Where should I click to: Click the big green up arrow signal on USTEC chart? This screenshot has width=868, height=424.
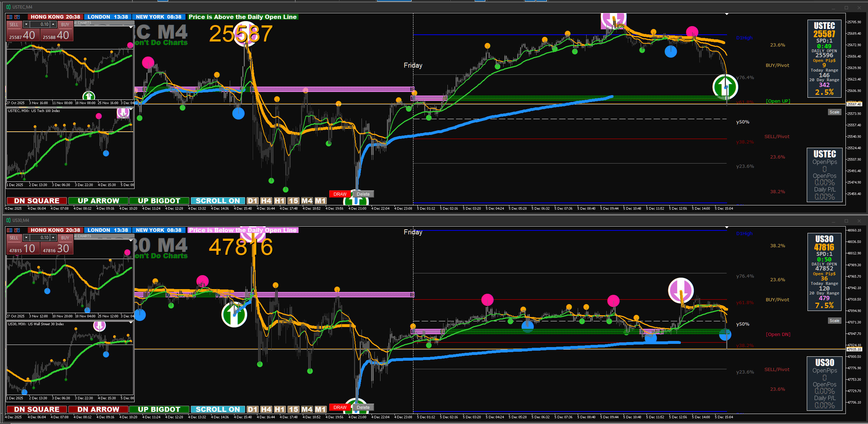(725, 87)
